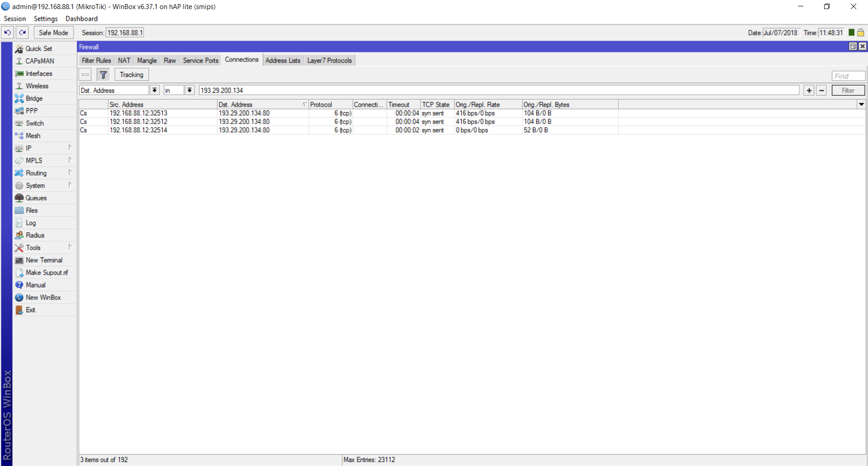Switch to Filter Rules tab
Viewport: 868px width, 466px height.
click(96, 61)
